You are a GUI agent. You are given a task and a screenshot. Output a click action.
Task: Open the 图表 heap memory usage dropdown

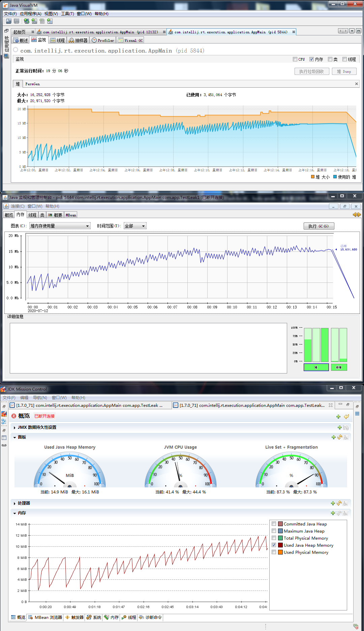(60, 226)
